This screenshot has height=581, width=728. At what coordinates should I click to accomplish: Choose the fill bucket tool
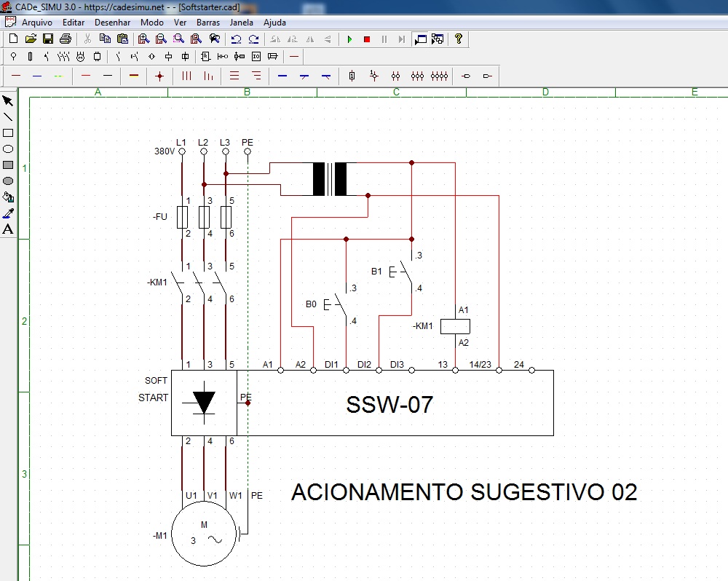7,197
